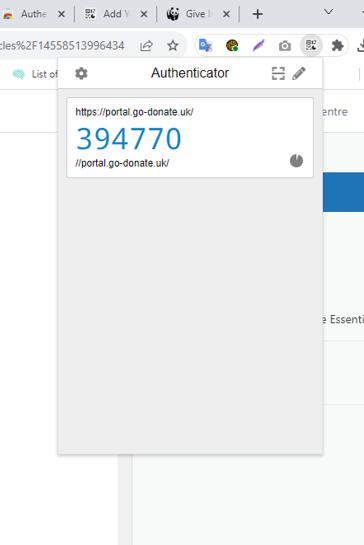Click the Authenticator QR extension icon

click(311, 46)
